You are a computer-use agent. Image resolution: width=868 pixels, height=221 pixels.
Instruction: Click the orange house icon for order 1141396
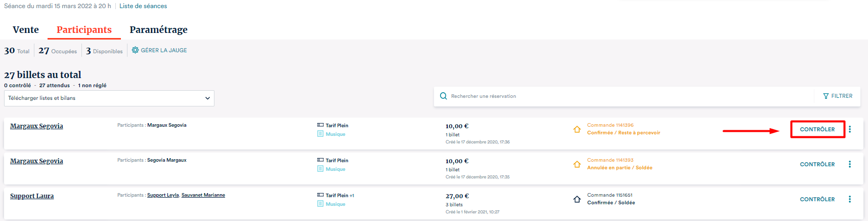tap(577, 129)
